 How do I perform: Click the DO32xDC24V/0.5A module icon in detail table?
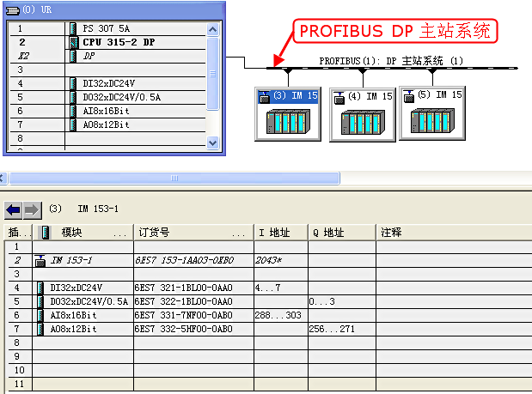[x=40, y=302]
